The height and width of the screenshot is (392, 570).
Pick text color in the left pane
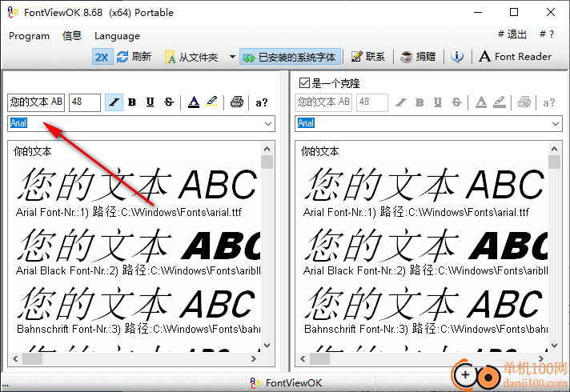[194, 102]
